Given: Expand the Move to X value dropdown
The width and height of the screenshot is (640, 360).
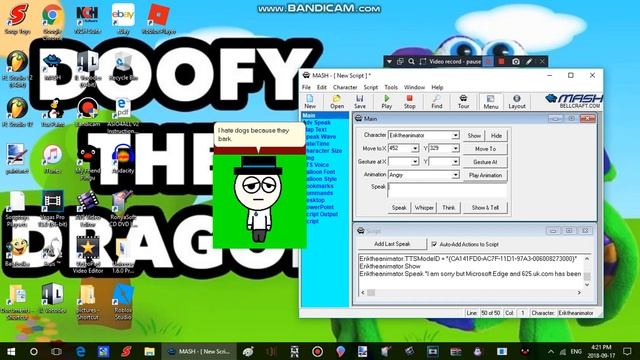Looking at the screenshot, I should point(415,149).
